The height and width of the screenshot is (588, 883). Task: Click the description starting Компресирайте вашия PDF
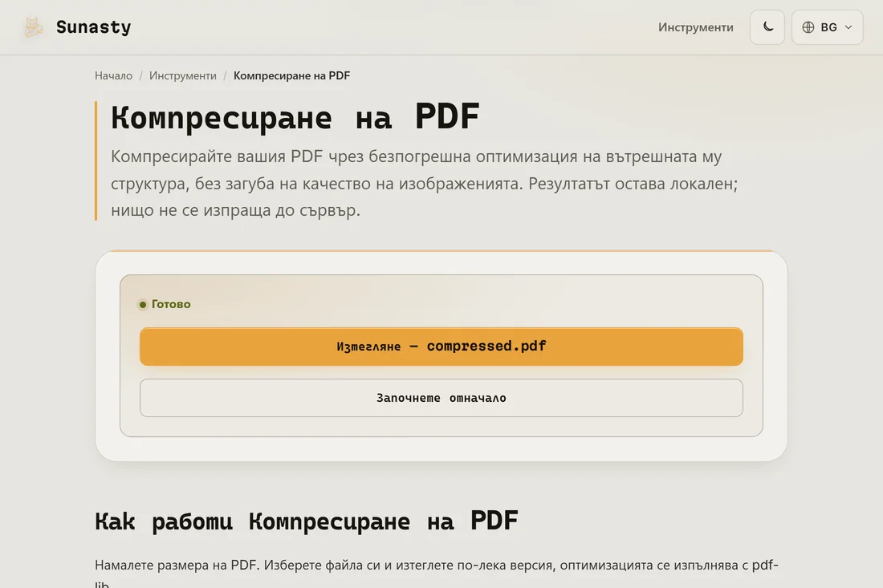tap(424, 183)
